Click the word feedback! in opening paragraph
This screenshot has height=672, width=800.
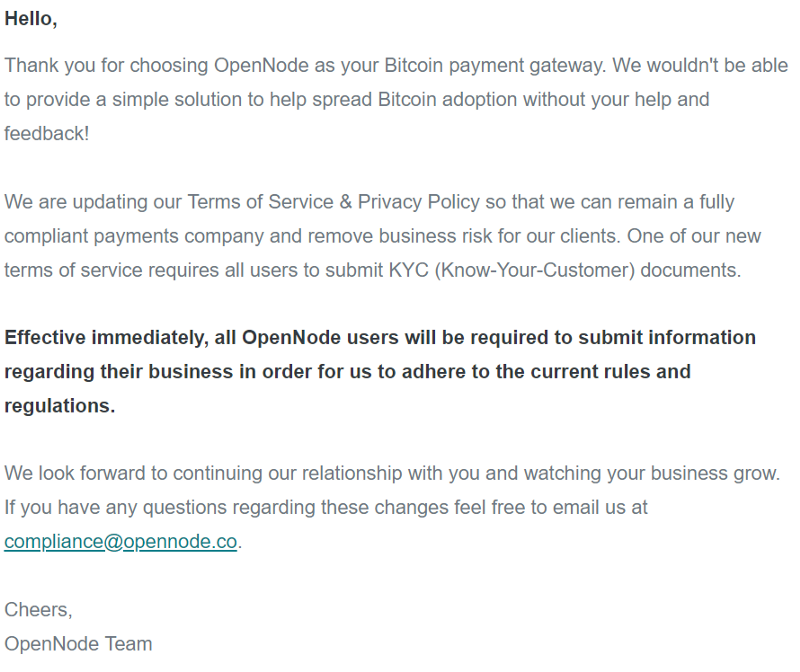click(47, 134)
